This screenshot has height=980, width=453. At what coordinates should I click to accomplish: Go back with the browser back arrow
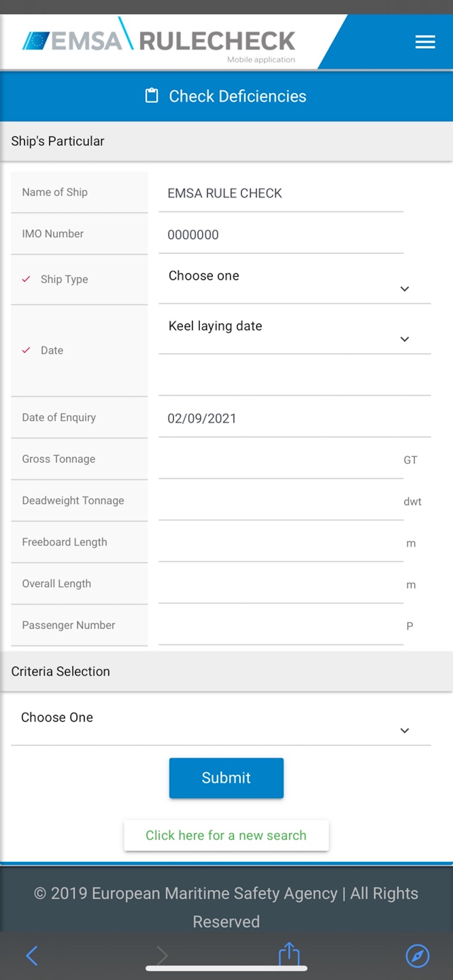point(32,955)
